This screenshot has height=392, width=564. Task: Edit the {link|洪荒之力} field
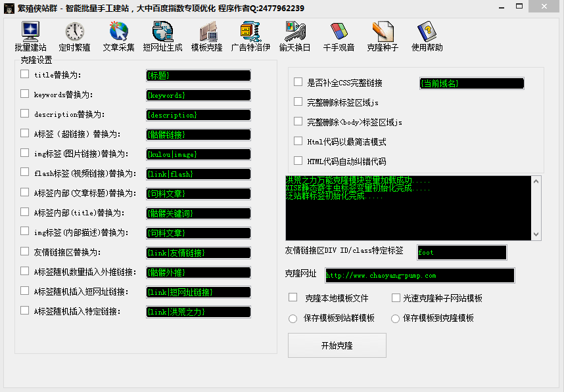pyautogui.click(x=199, y=312)
